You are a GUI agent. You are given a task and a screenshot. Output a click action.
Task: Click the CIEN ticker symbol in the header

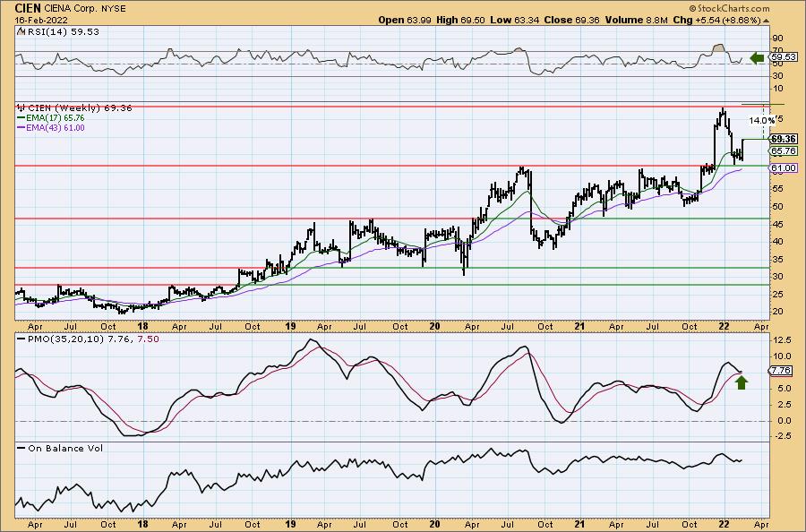pos(28,9)
